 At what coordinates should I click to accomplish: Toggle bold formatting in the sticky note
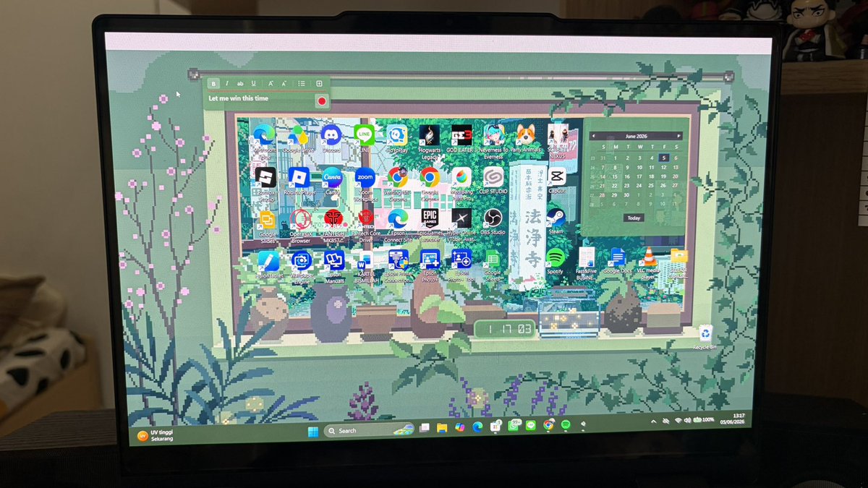(x=213, y=84)
